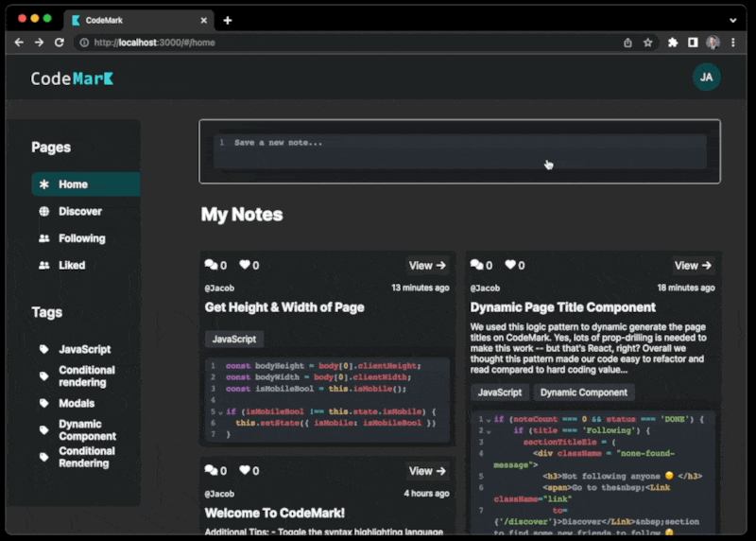756x541 pixels.
Task: Open the Liked page
Action: [x=72, y=266]
